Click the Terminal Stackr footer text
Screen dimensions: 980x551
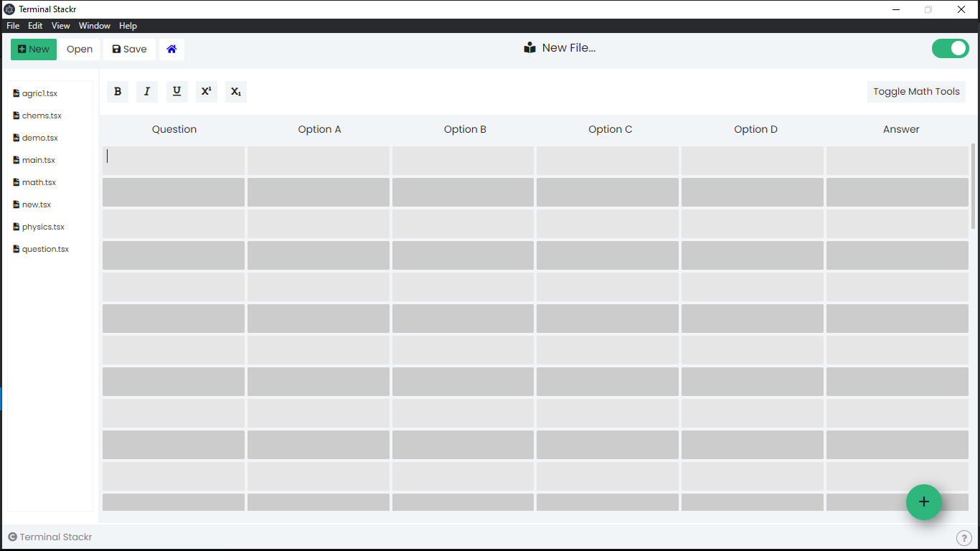[x=56, y=537]
